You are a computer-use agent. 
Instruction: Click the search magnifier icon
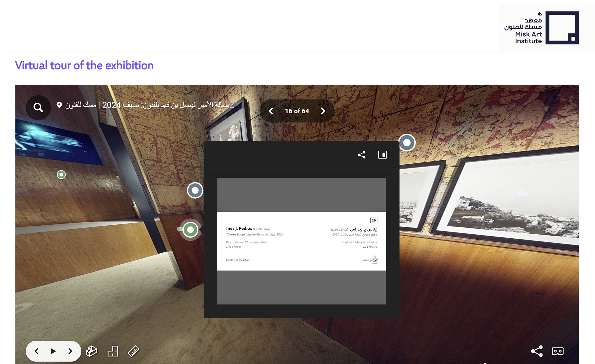tap(38, 108)
